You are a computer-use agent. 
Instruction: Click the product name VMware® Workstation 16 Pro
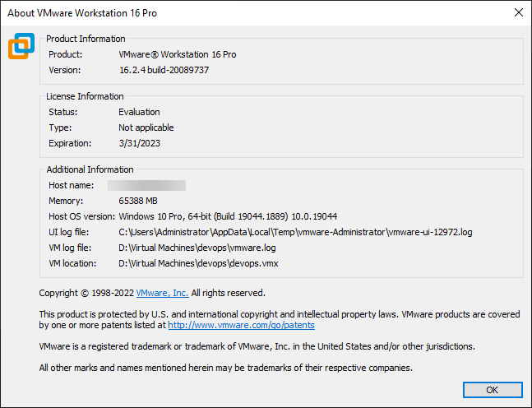click(178, 54)
